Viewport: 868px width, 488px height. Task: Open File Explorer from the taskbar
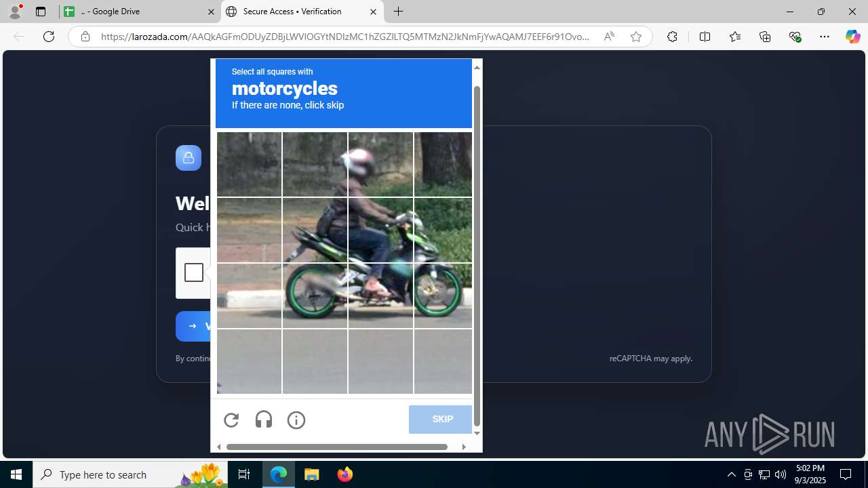312,474
